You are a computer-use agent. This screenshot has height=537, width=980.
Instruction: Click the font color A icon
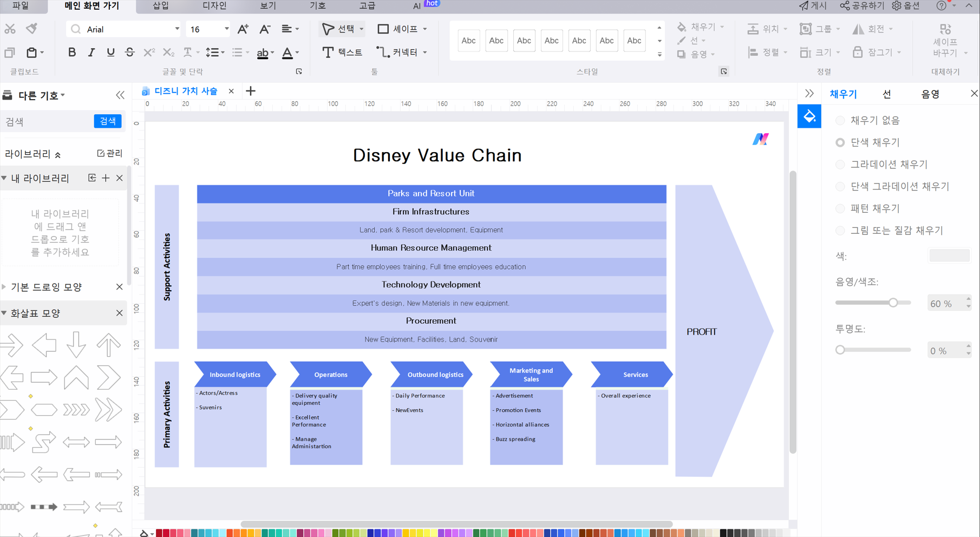tap(288, 53)
